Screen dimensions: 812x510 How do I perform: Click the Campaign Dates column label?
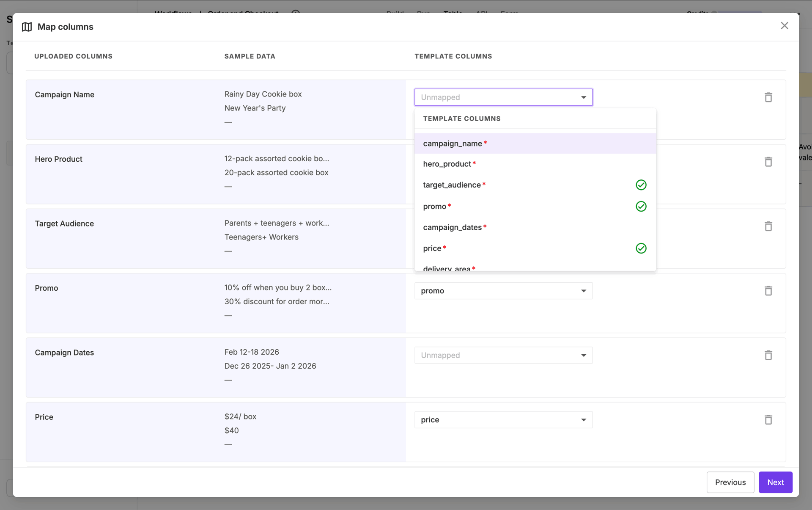(64, 353)
